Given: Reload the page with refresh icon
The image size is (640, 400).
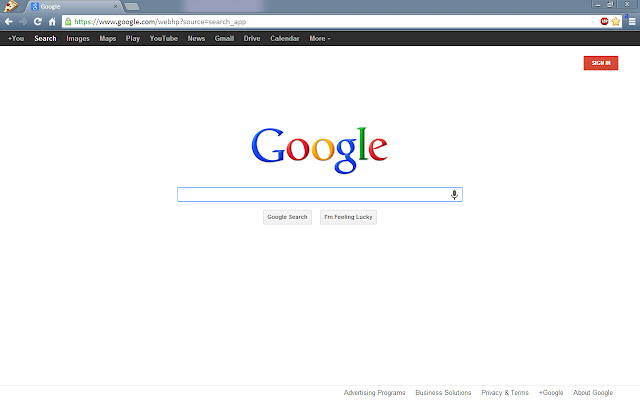Looking at the screenshot, I should coord(38,22).
